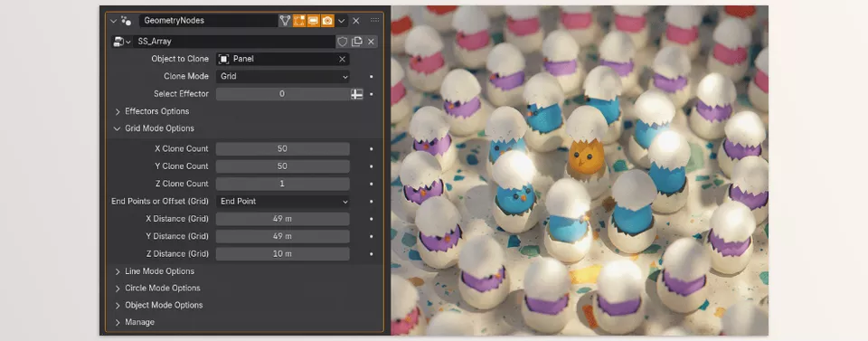Click the animate dot beside Y Distance
This screenshot has height=341, width=868.
click(371, 236)
